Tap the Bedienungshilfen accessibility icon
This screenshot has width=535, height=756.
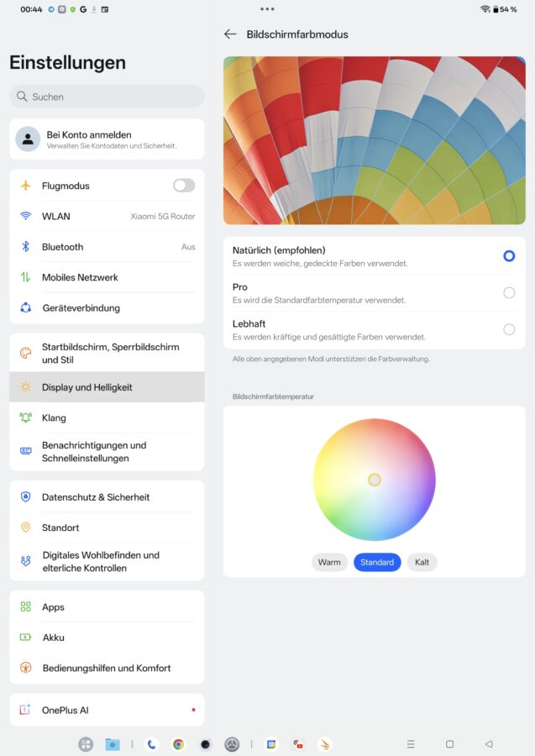click(x=25, y=668)
